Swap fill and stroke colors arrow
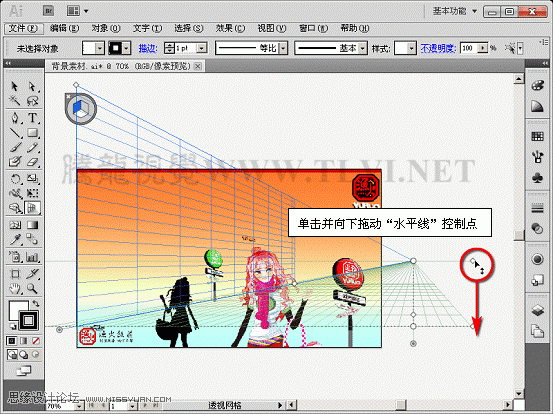The height and width of the screenshot is (414, 553). point(36,303)
